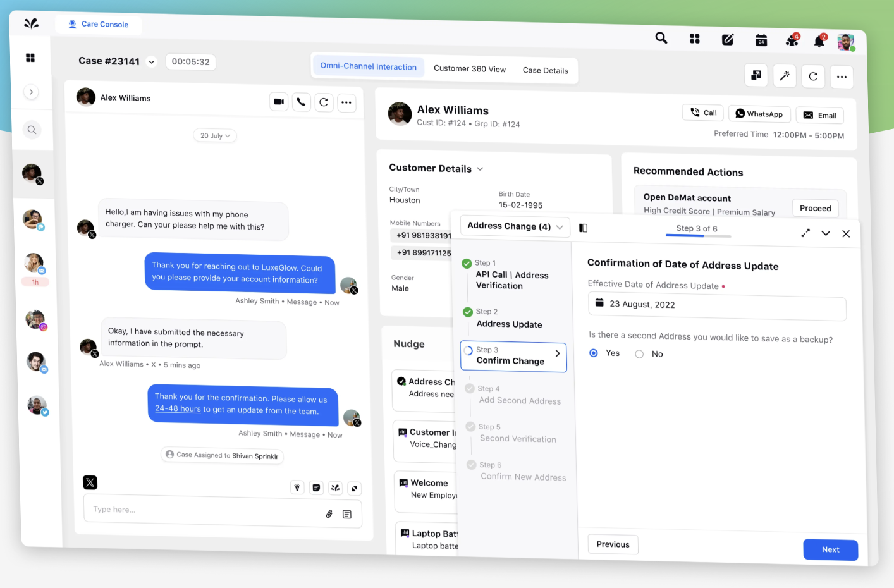
Task: Open the user profile avatar top right
Action: (x=846, y=42)
